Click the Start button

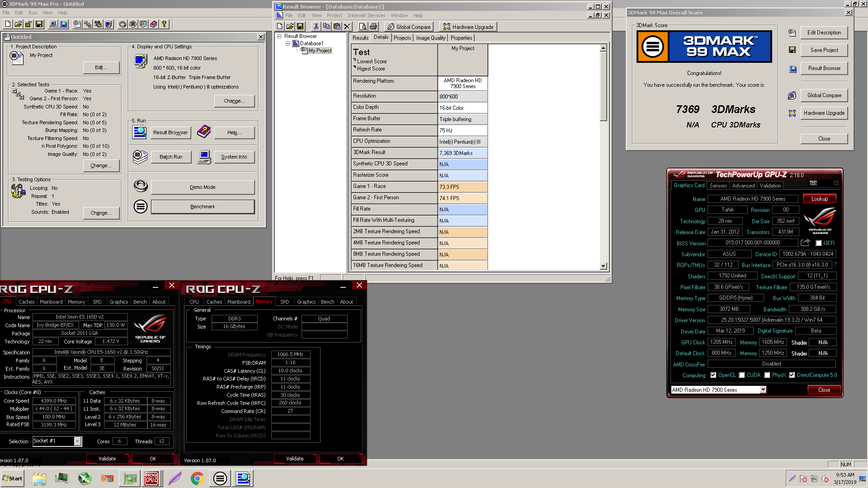12,479
